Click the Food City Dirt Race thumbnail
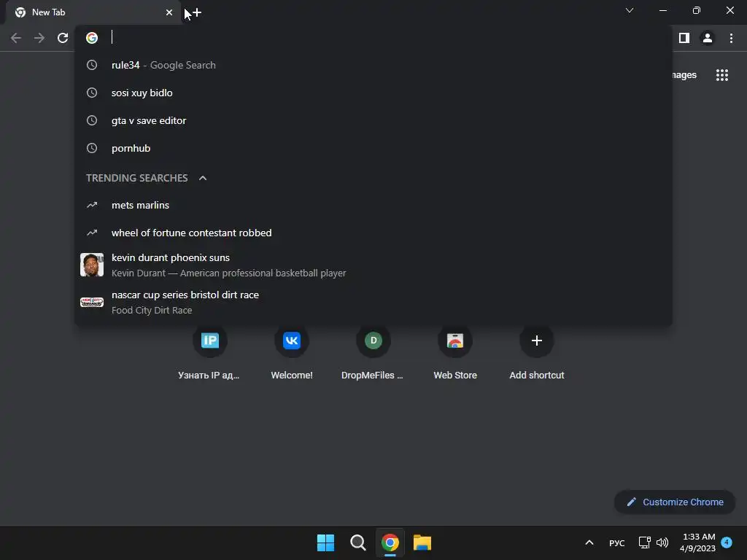Screen dimensions: 747x560 click(x=92, y=302)
